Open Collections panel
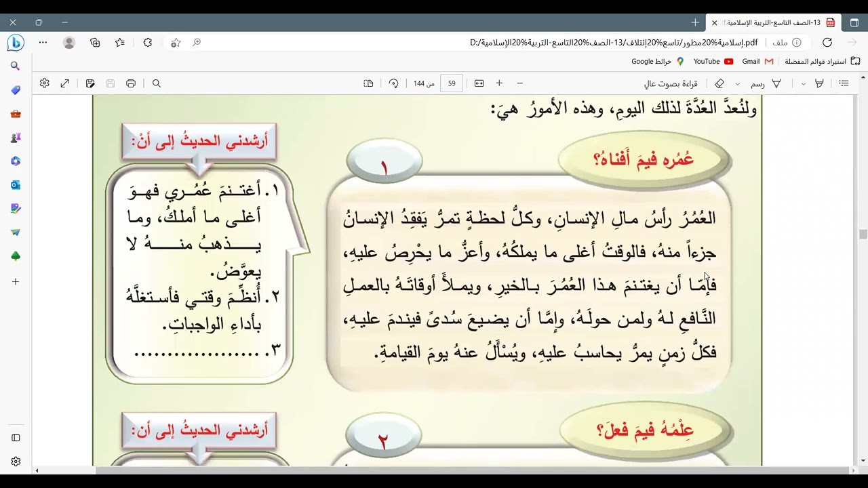 point(95,43)
